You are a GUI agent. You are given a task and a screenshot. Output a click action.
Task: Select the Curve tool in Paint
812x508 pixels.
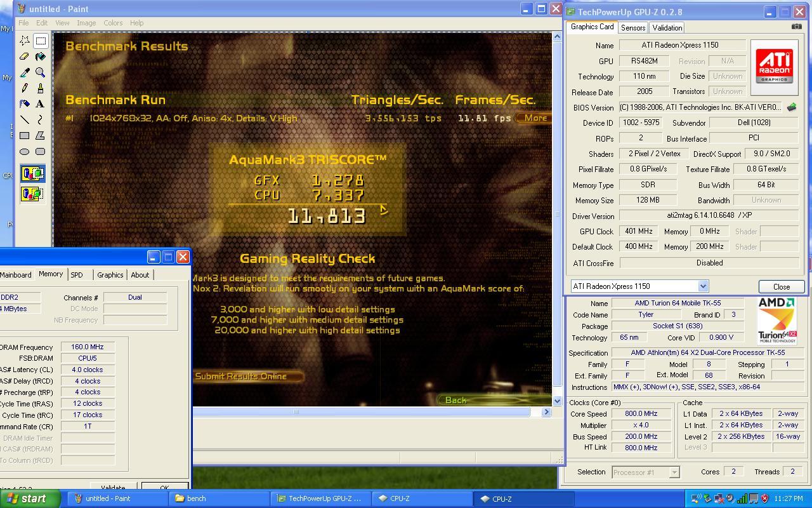[41, 120]
